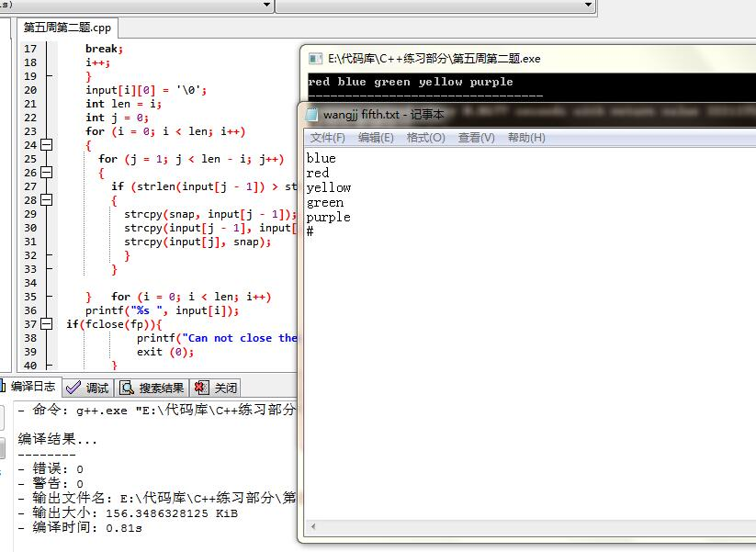Click the console window title bar path text
The height and width of the screenshot is (552, 756).
(x=434, y=59)
